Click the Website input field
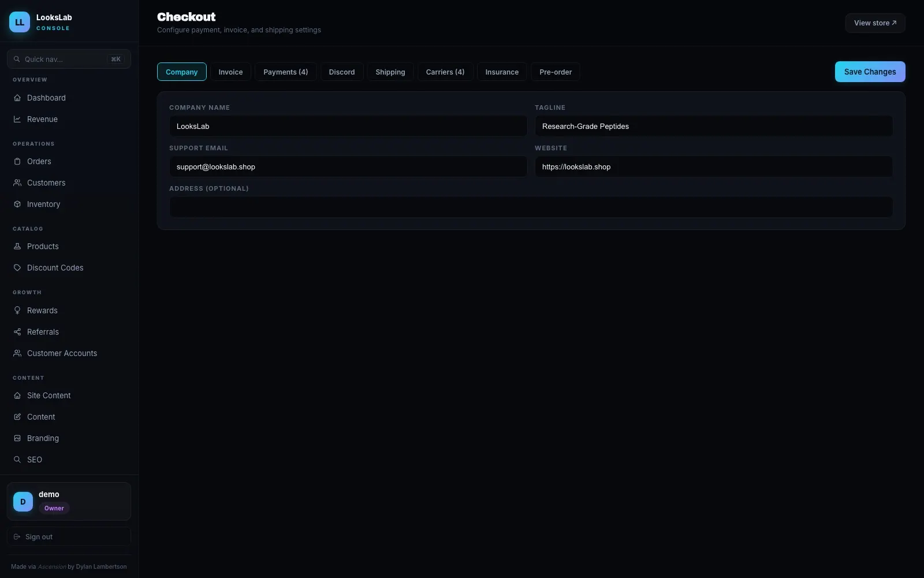The width and height of the screenshot is (924, 578). 714,166
